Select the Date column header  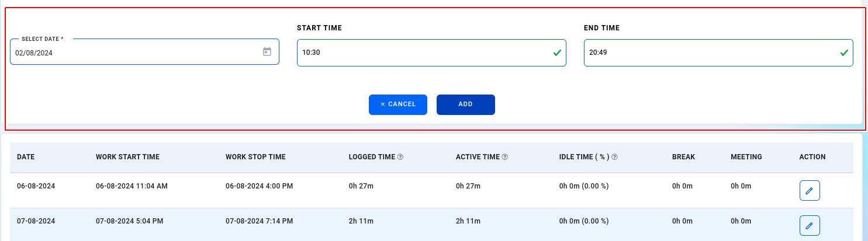26,157
